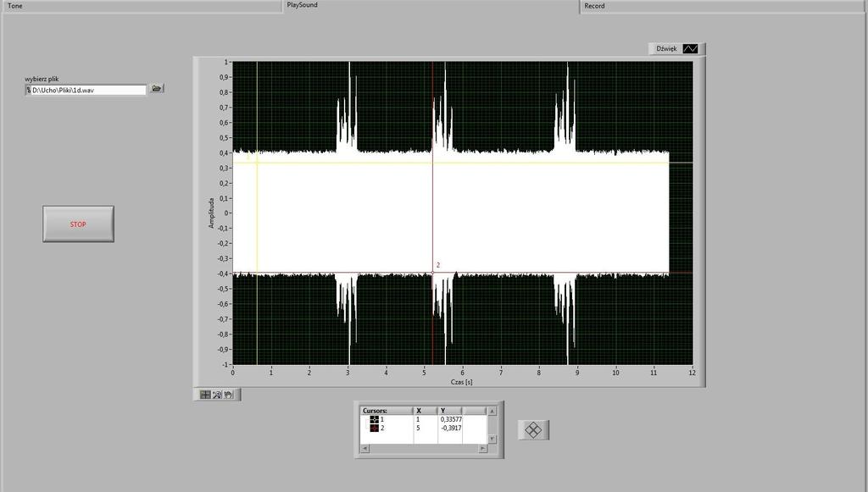Click Y value 0,33577 of cursor 1
Viewport: 868px width, 492px height.
(451, 419)
